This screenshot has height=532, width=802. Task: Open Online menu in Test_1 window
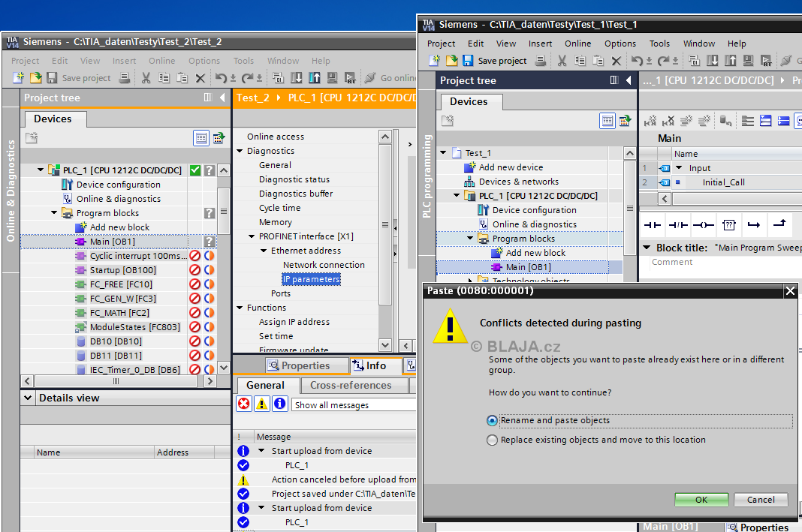click(578, 44)
